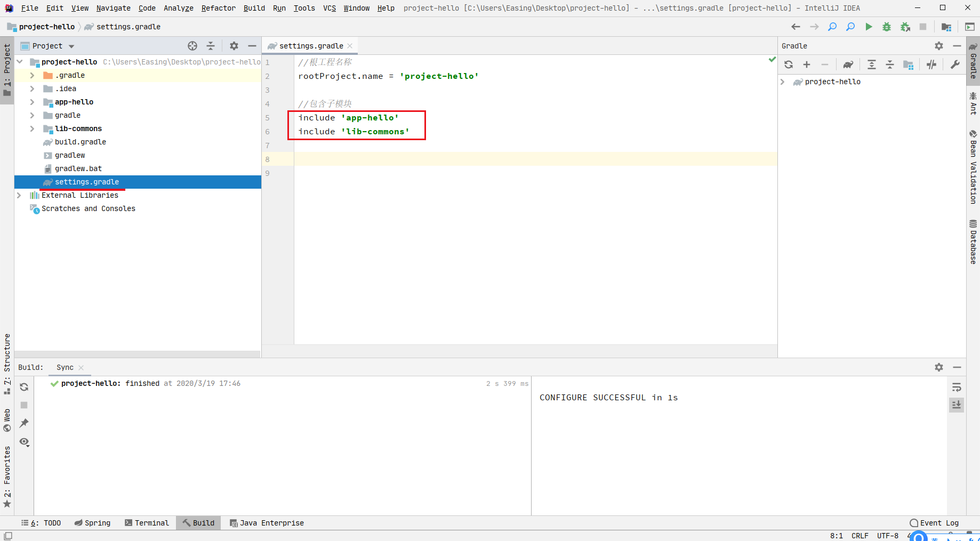This screenshot has height=541, width=980.
Task: Pin tab icon in Build panel
Action: [24, 423]
